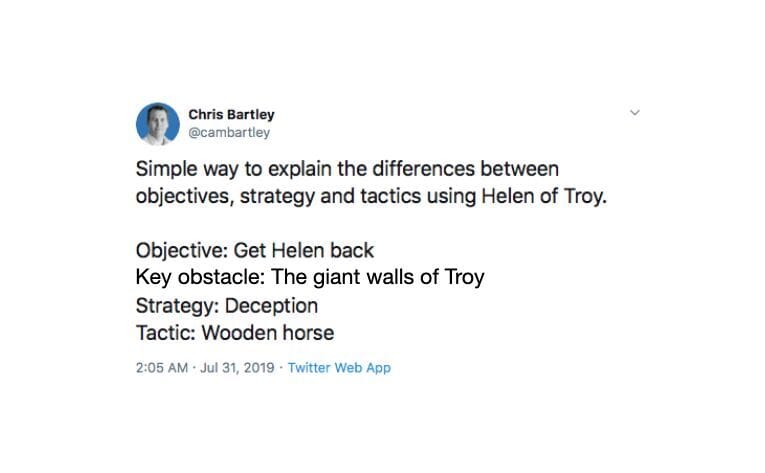Select the 'Objective:' label
The image size is (765, 473).
182,250
